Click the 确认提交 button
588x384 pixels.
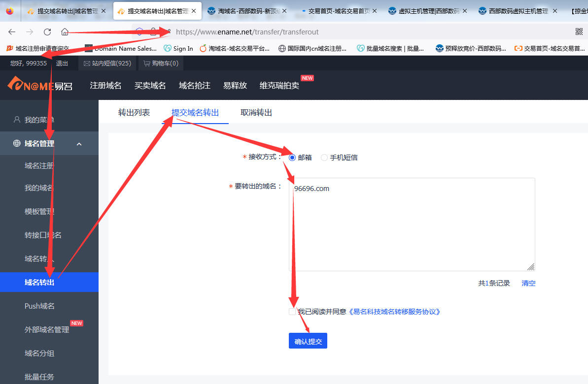[308, 341]
